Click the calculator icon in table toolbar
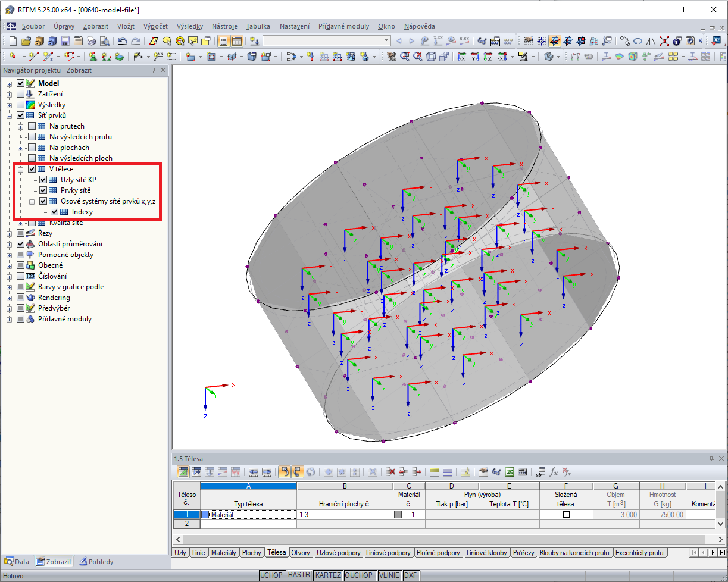This screenshot has width=728, height=582. coord(523,472)
